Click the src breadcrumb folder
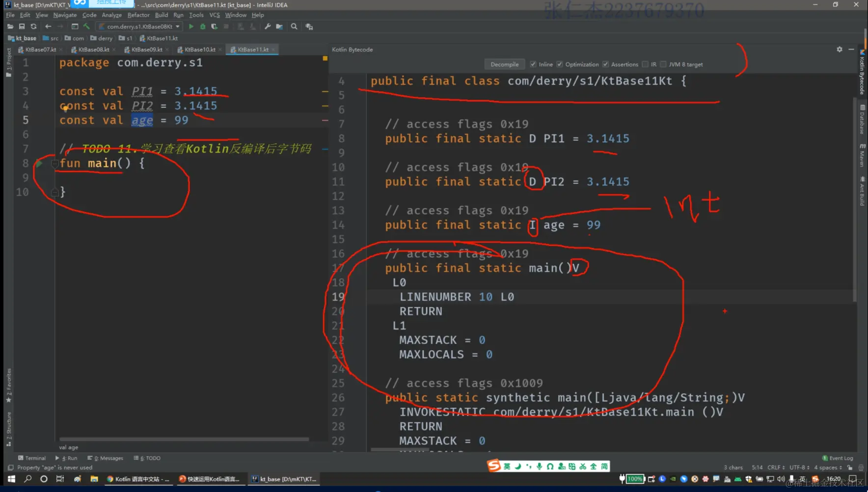 coord(51,38)
